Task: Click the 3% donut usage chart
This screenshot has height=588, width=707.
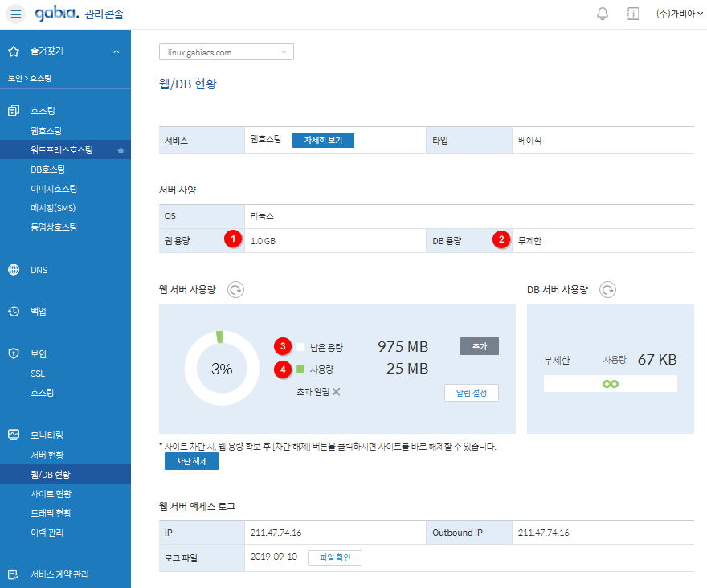Action: coord(222,369)
